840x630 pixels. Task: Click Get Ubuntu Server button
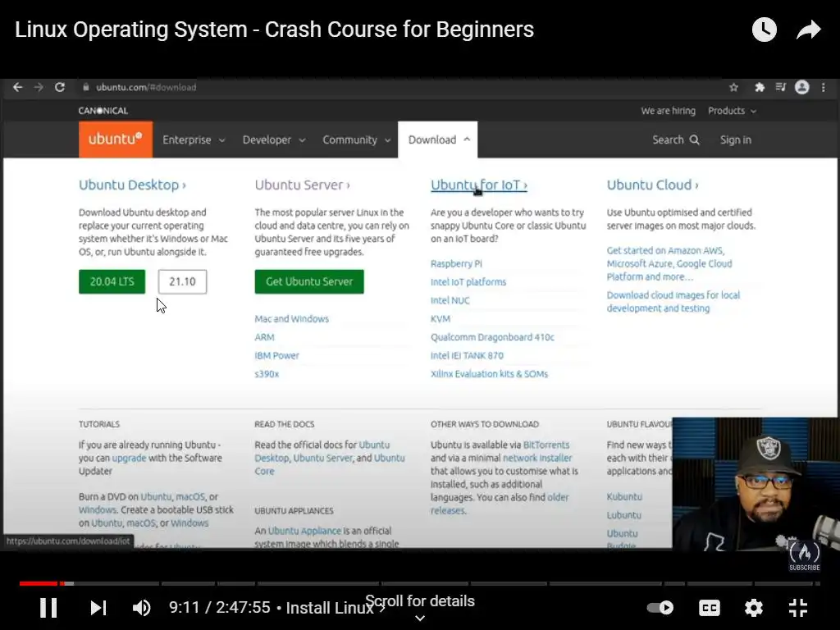coord(309,282)
